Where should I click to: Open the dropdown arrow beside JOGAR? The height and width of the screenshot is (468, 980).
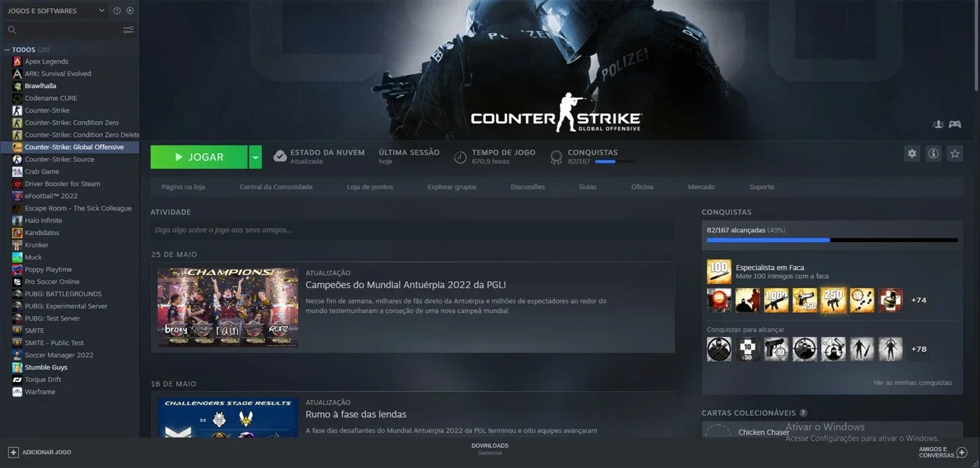[255, 157]
